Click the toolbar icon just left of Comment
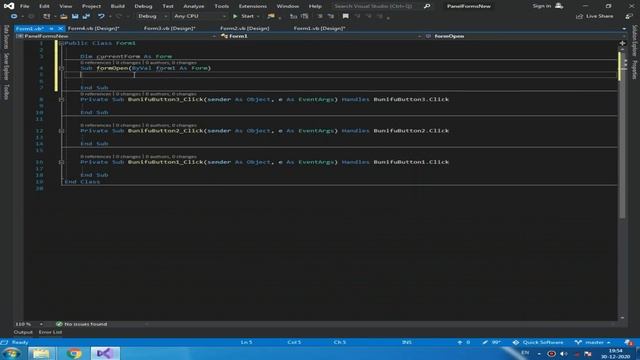Viewport: 640px width, 360px height. click(x=293, y=16)
